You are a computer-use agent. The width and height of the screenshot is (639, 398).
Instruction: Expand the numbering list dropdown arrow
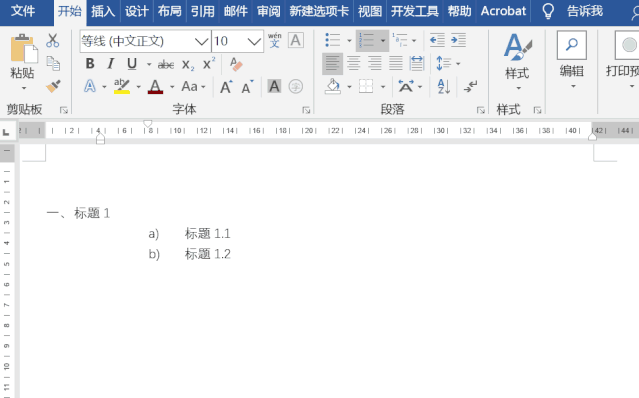(383, 41)
